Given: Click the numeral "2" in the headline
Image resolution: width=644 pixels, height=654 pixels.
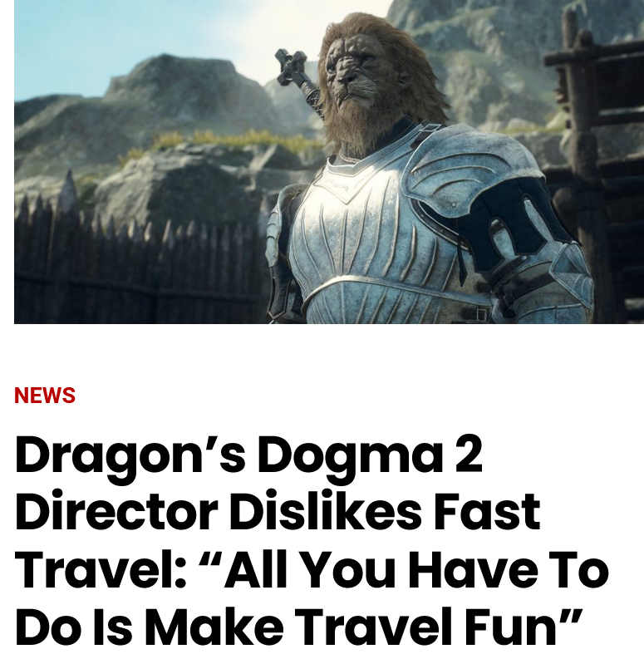Looking at the screenshot, I should click(469, 454).
